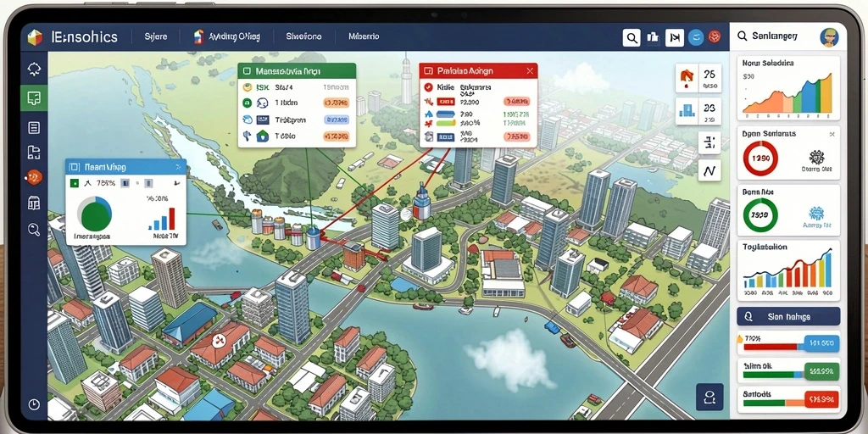This screenshot has width=868, height=434.
Task: Open the building icon in left sidebar
Action: tap(34, 203)
